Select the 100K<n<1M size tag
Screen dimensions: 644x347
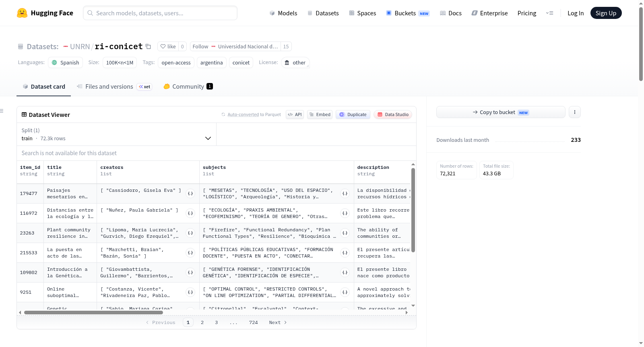click(120, 62)
